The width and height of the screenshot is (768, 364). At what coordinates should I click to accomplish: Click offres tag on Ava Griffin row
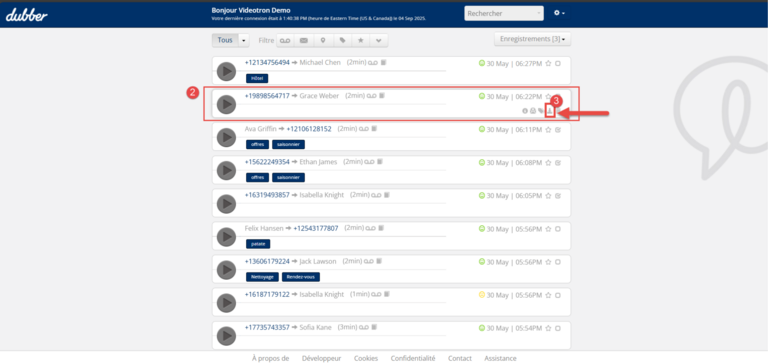point(257,145)
